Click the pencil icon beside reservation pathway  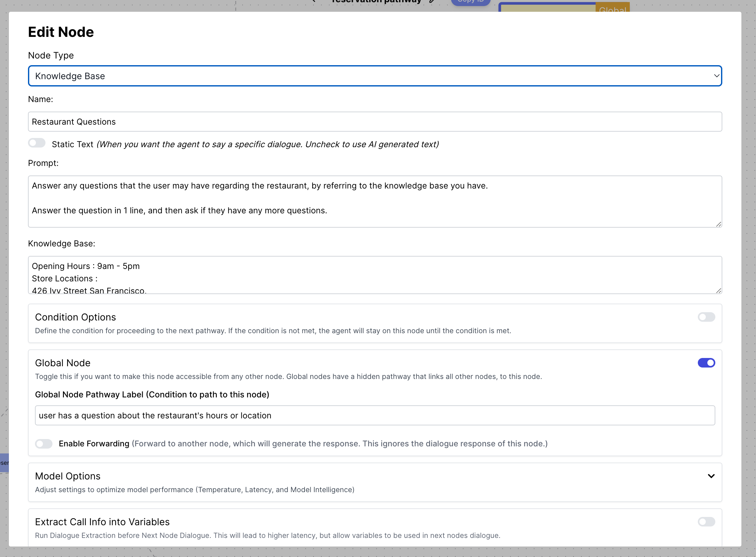pyautogui.click(x=432, y=1)
